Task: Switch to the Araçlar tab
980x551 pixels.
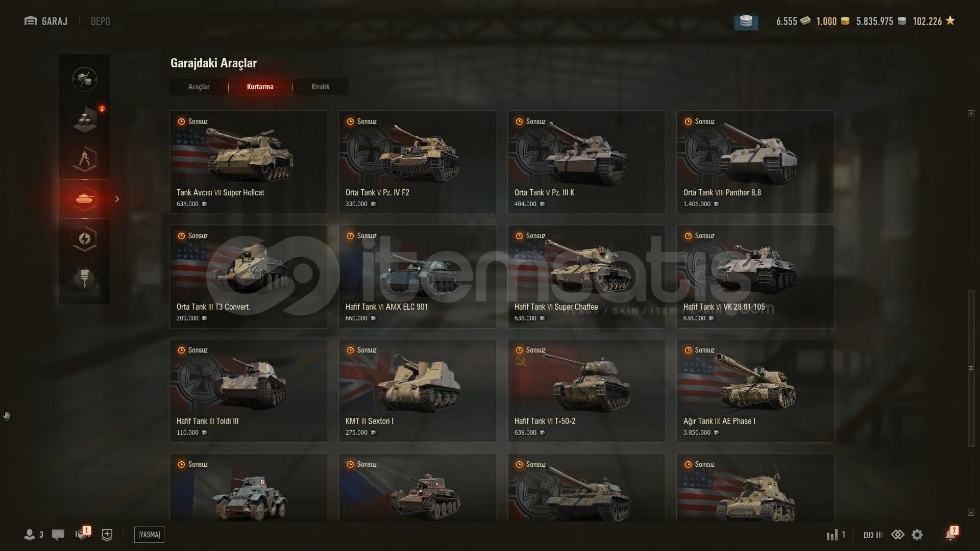Action: tap(199, 87)
